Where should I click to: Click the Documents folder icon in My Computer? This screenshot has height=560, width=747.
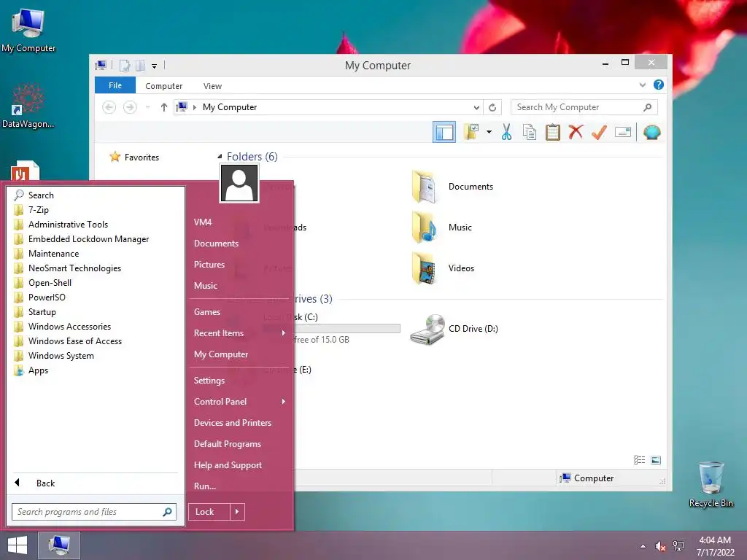click(x=424, y=187)
